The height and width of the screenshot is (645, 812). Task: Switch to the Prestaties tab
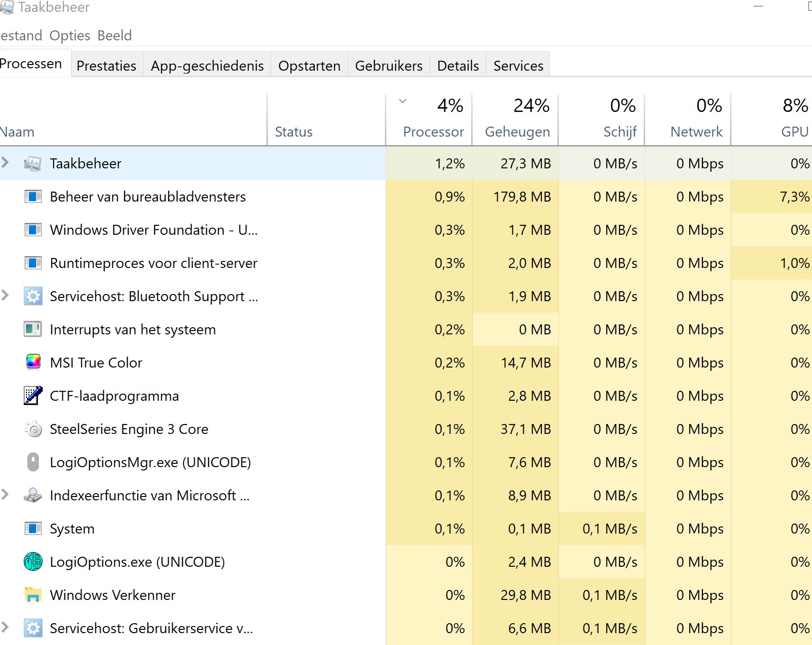click(x=107, y=65)
